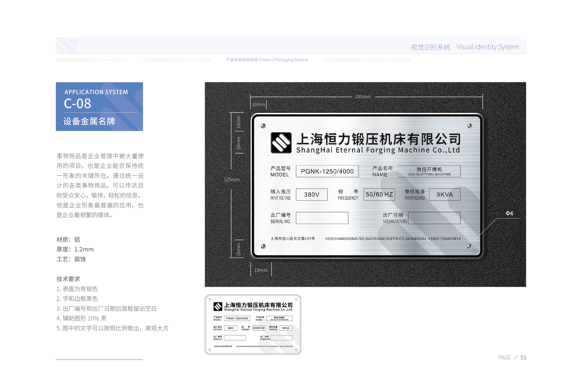
Task: Click the 380V voltage box on large nameplate
Action: pyautogui.click(x=312, y=195)
